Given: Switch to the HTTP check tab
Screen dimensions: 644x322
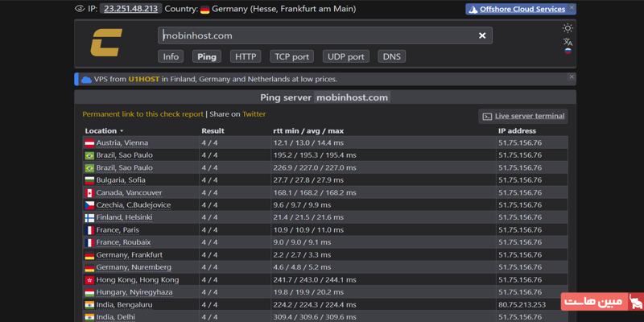Looking at the screenshot, I should pyautogui.click(x=246, y=56).
